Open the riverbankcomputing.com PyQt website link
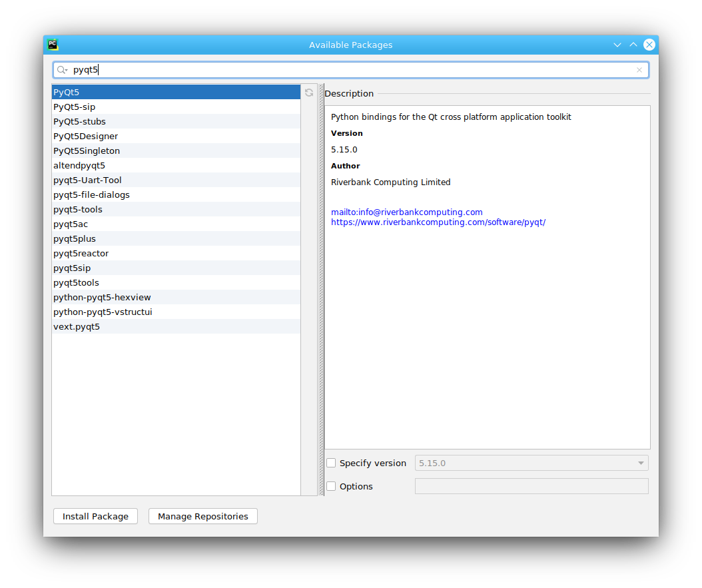The width and height of the screenshot is (702, 588). pyautogui.click(x=438, y=222)
